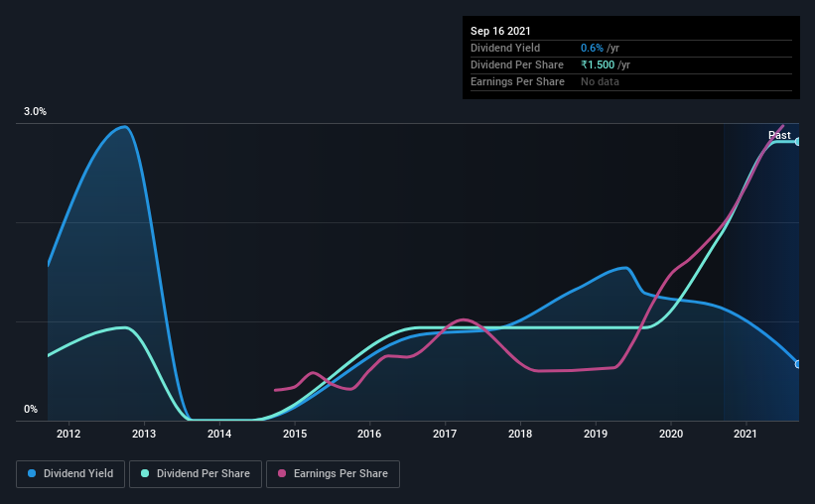Toggle the Dividend Yield legend button
The image size is (815, 504).
coord(70,474)
